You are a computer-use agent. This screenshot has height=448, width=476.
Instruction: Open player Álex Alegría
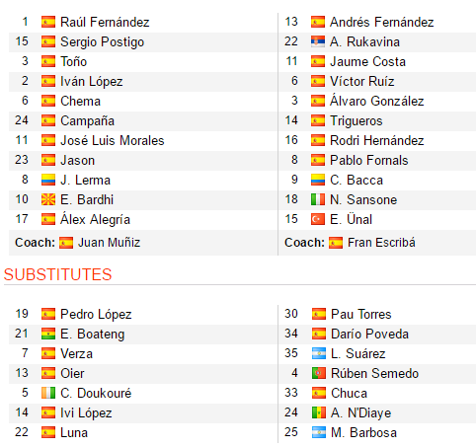95,219
